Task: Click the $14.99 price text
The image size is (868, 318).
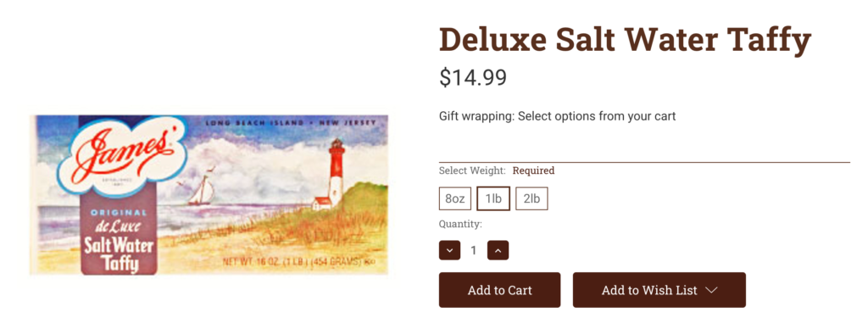Action: pyautogui.click(x=473, y=77)
